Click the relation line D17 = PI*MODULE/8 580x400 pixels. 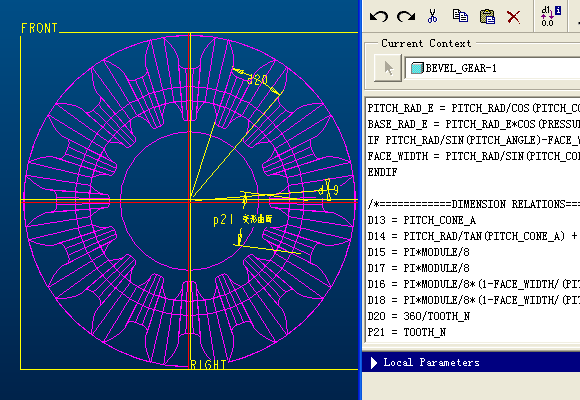418,268
